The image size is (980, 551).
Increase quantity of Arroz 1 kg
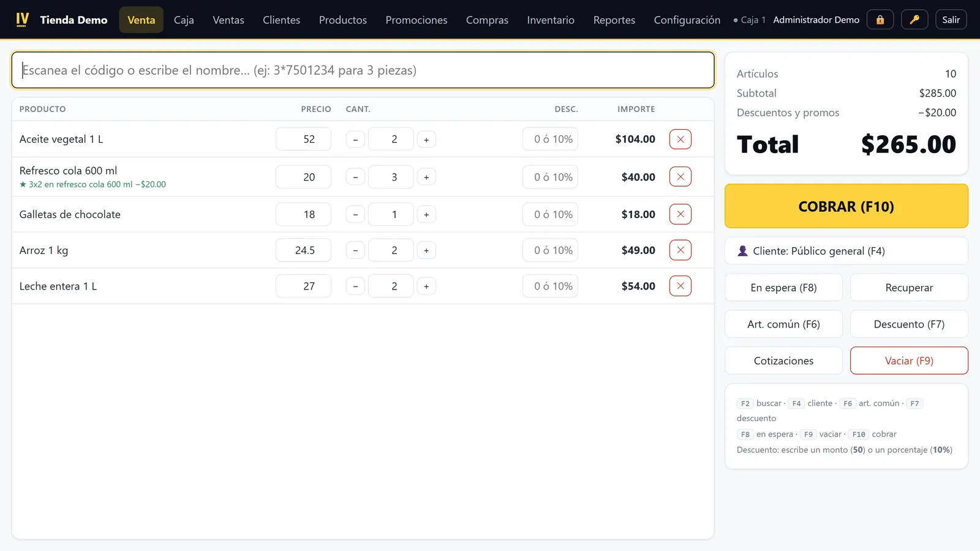point(426,250)
